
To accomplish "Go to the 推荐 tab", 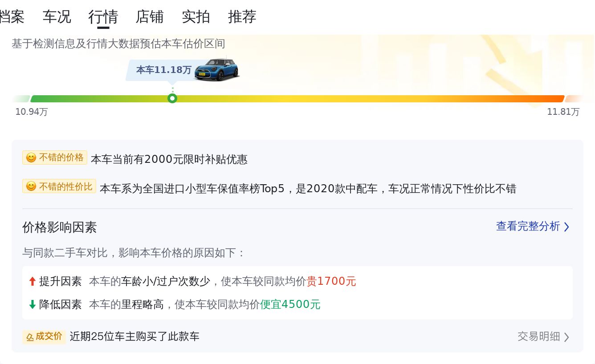I will point(242,17).
